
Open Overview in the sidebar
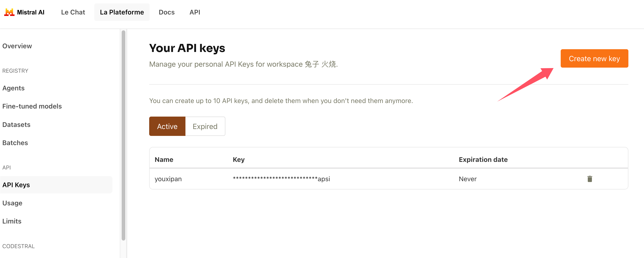tap(17, 46)
